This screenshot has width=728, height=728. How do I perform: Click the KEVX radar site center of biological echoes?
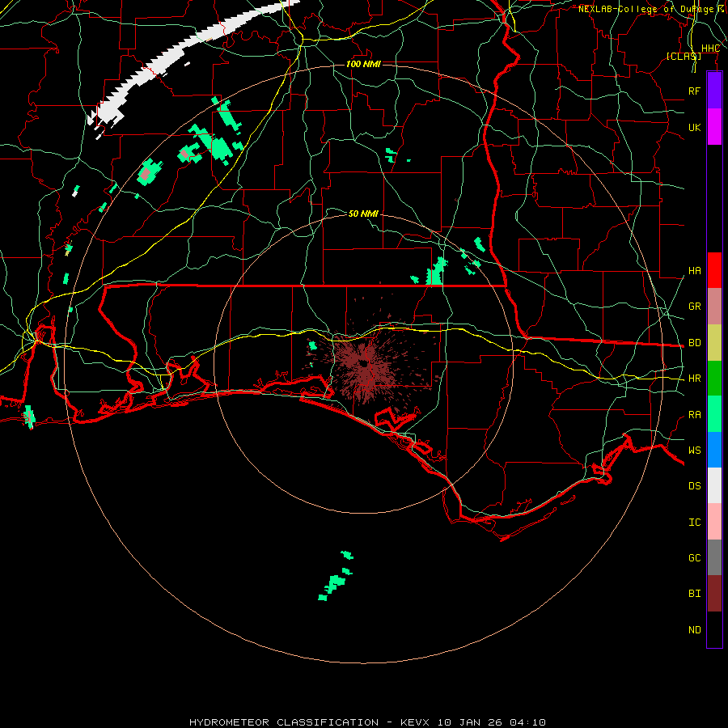tap(366, 365)
